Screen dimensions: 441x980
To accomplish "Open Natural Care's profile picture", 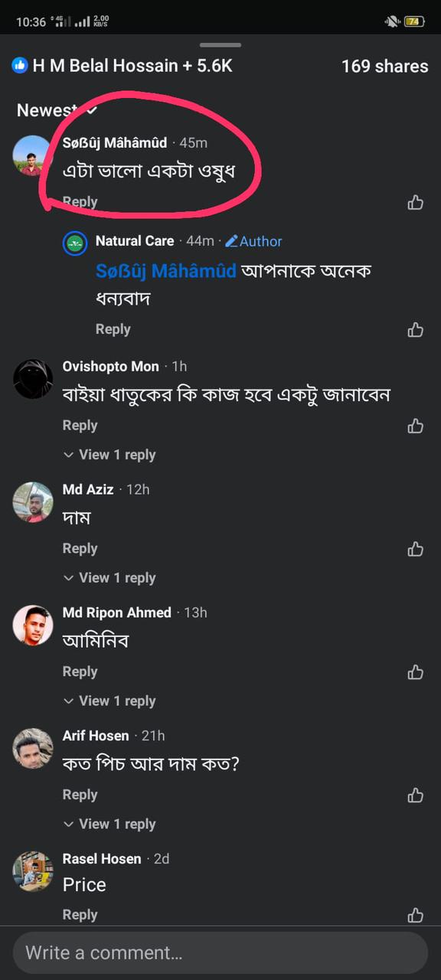I will [x=75, y=243].
